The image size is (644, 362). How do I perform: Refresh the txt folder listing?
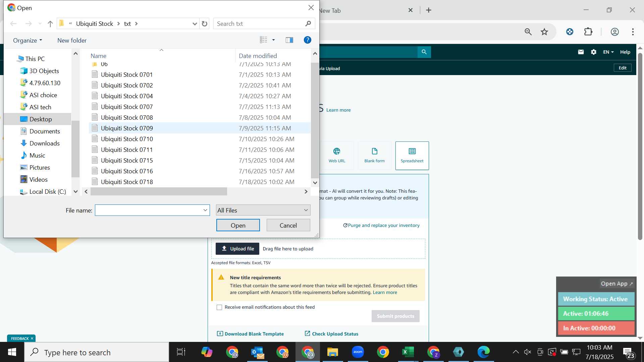click(205, 24)
